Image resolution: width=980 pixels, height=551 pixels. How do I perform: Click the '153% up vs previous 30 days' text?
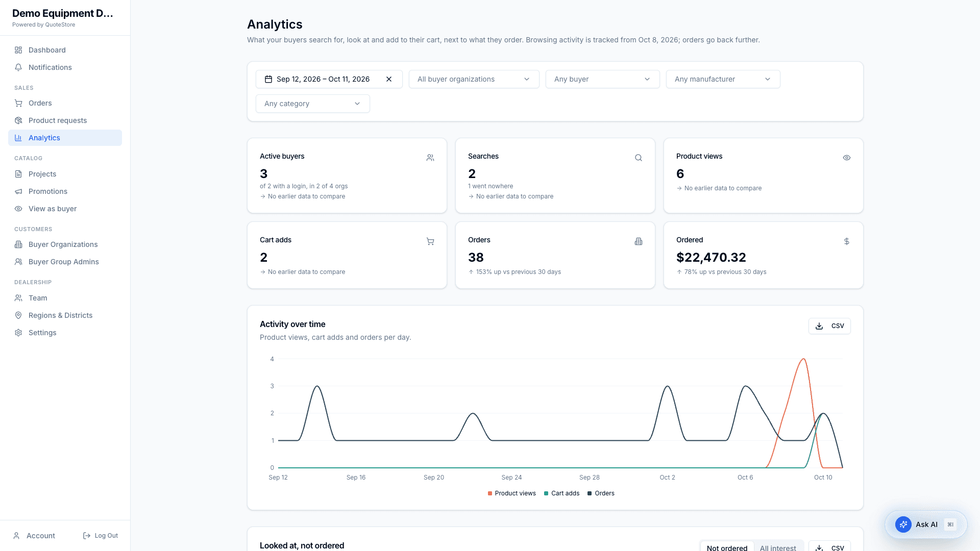[x=519, y=272]
